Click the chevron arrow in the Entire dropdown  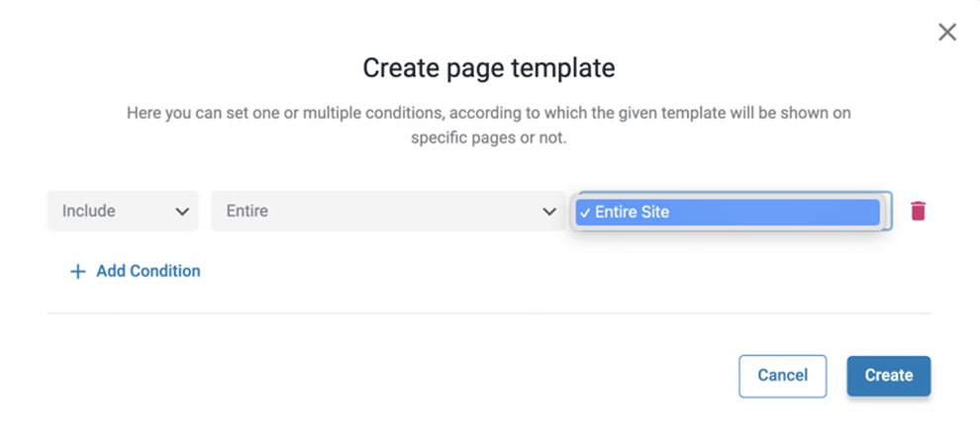549,212
